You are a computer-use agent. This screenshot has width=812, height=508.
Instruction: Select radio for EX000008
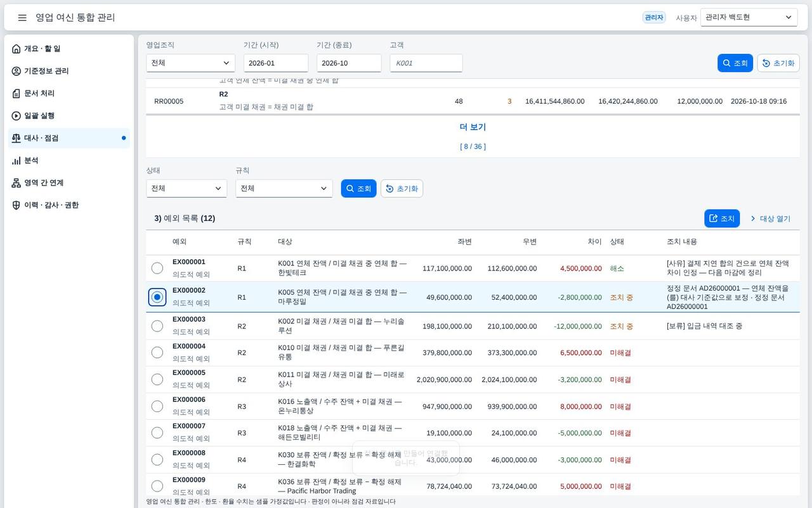point(157,459)
